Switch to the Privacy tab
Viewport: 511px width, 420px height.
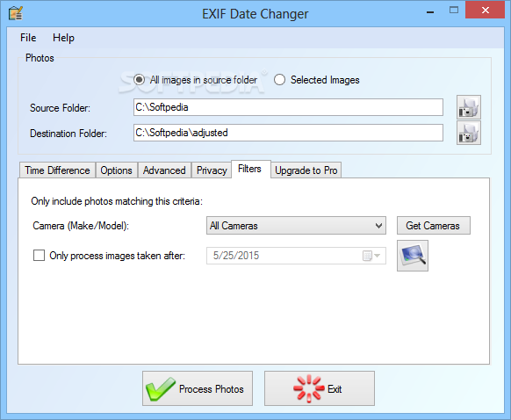[x=212, y=170]
